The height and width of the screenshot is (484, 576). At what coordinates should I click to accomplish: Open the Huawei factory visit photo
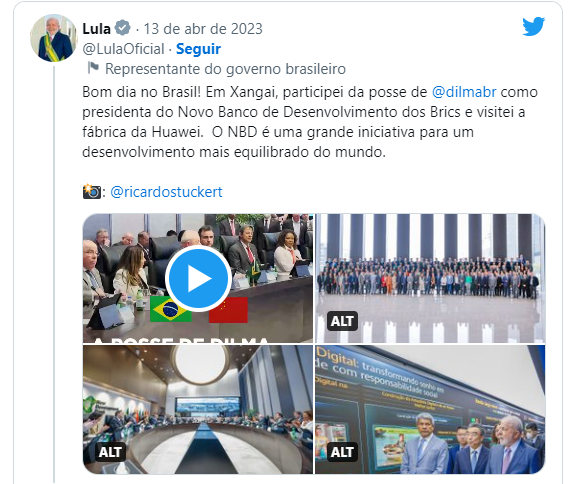[430, 409]
